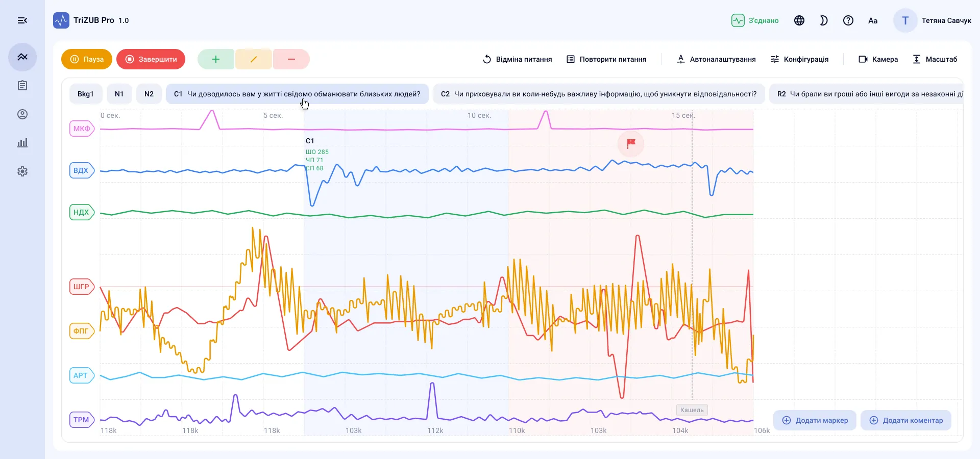Click the yellow slash reaction button
Image resolution: width=980 pixels, height=459 pixels.
(254, 59)
